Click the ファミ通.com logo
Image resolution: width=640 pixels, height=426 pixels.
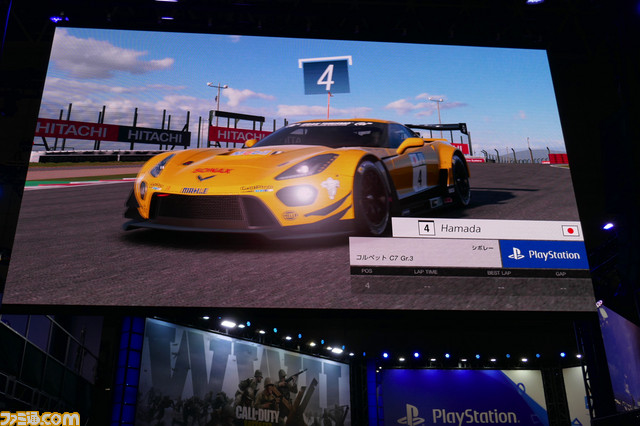click(40, 418)
